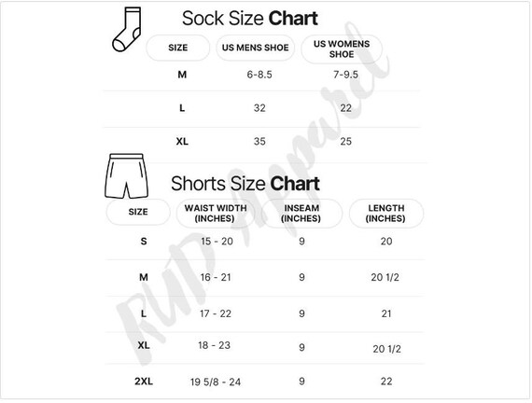This screenshot has width=532, height=403.
Task: Click the INSEAM (INCHES) header
Action: [x=301, y=213]
